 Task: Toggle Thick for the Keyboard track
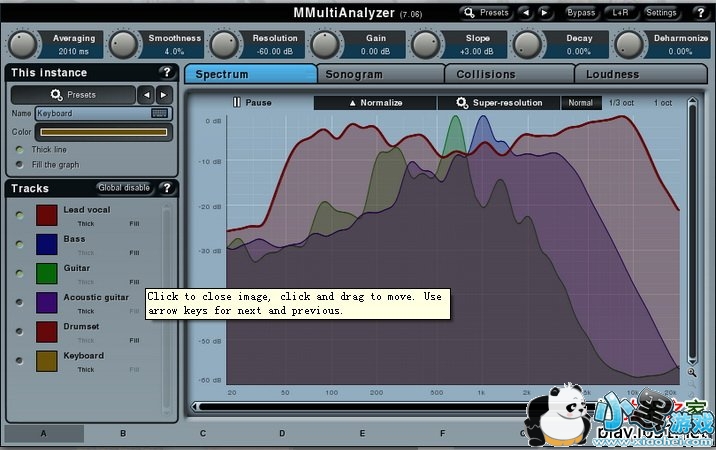86,370
